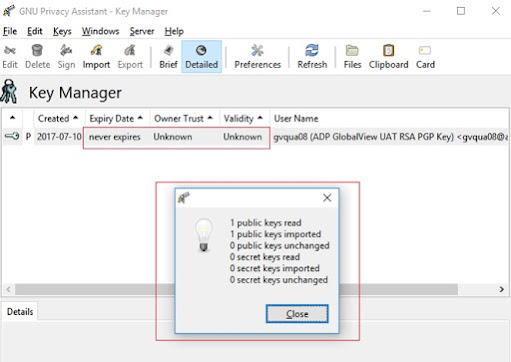Open the Help menu
Viewport: 511px width, 362px height.
174,31
